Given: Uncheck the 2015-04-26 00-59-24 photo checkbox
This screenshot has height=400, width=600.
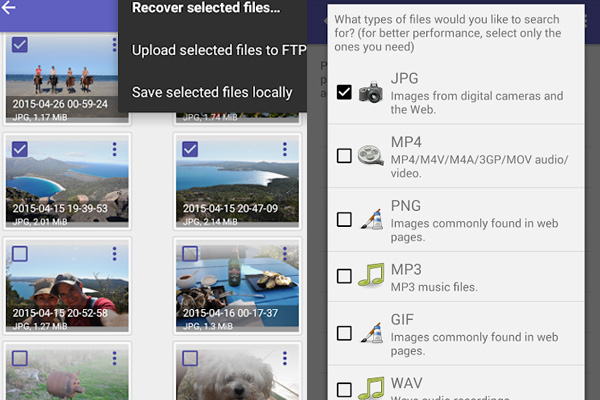Looking at the screenshot, I should click(20, 44).
